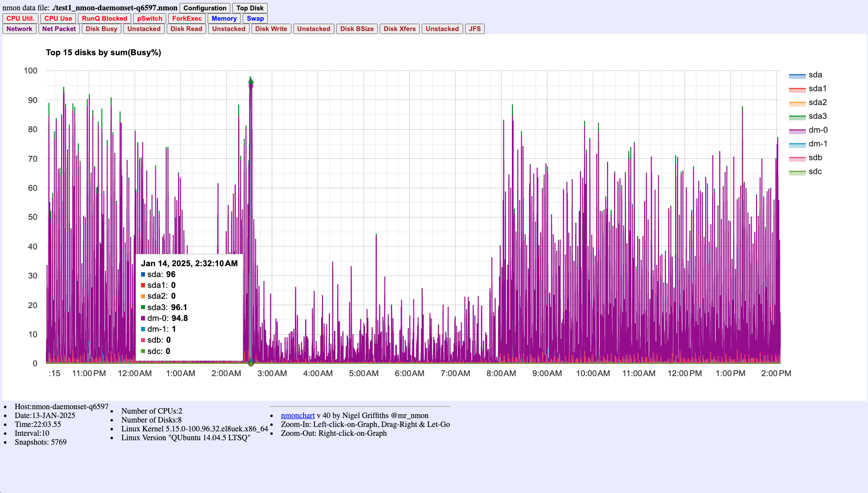
Task: Click the sda3 green legend swatch
Action: 797,117
